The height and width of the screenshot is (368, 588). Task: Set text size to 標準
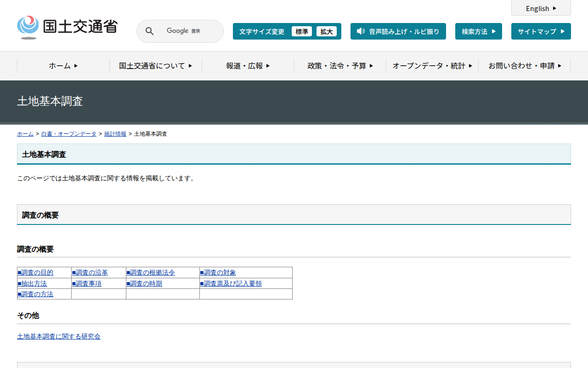(301, 31)
